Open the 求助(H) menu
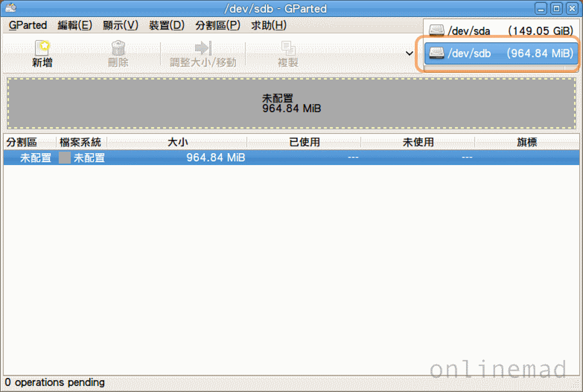 [269, 25]
